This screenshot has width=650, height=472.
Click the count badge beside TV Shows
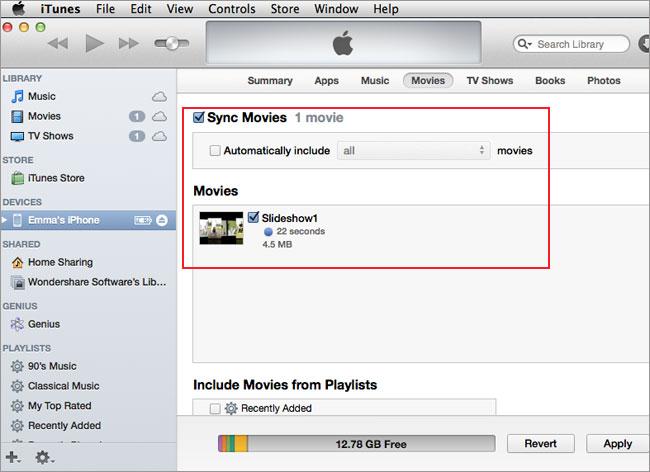137,136
